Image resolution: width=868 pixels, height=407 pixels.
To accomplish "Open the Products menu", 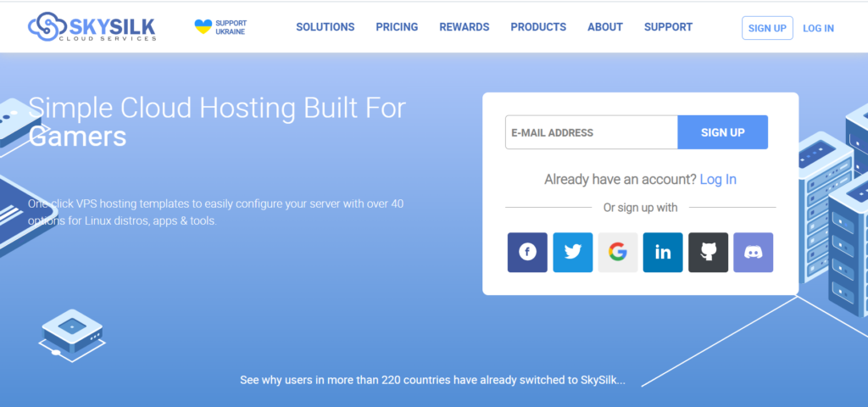I will [538, 27].
